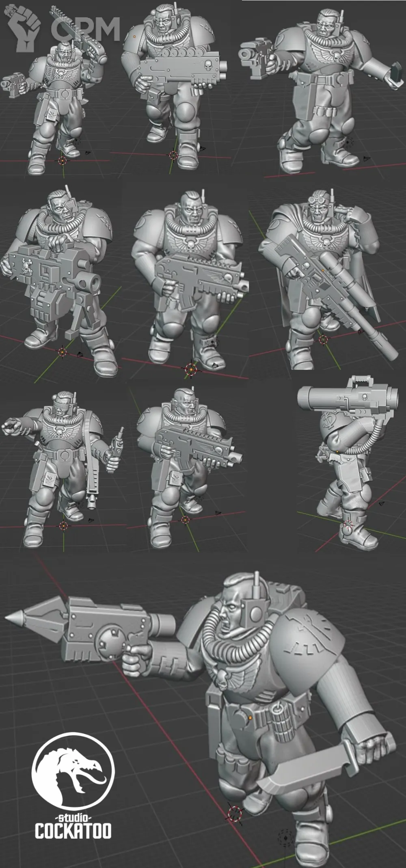Click the 3D cursor beneath the chainsword marine
The image size is (406, 868).
click(x=62, y=160)
